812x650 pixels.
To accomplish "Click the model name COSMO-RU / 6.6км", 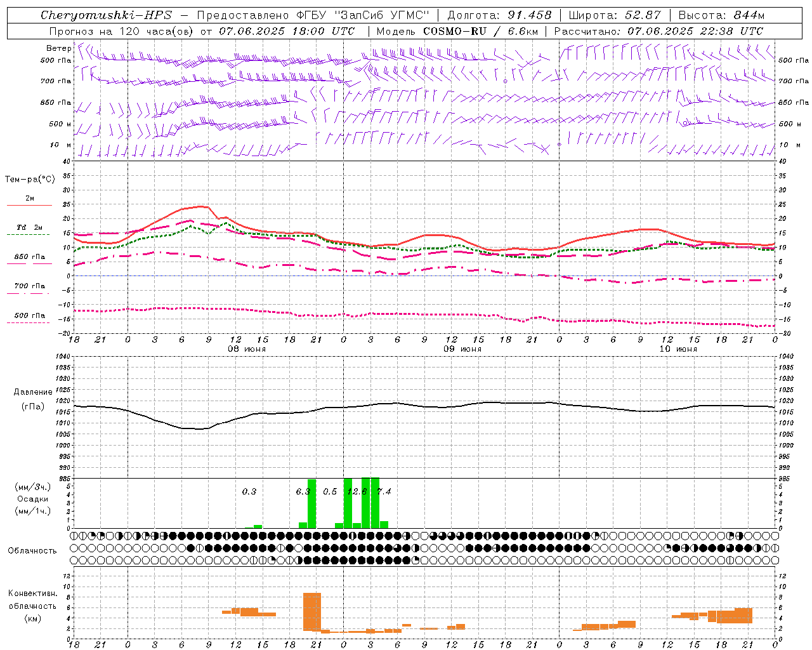I will click(481, 31).
